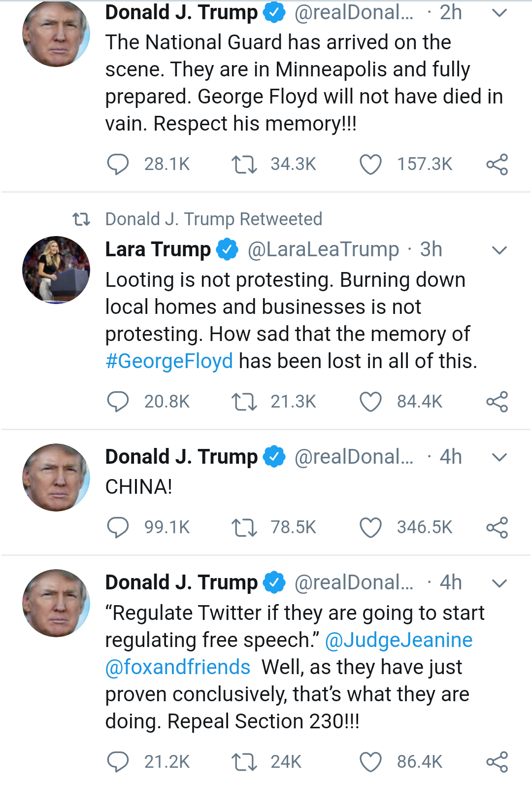This screenshot has height=786, width=532.
Task: Share the National Guard tweet
Action: (497, 164)
